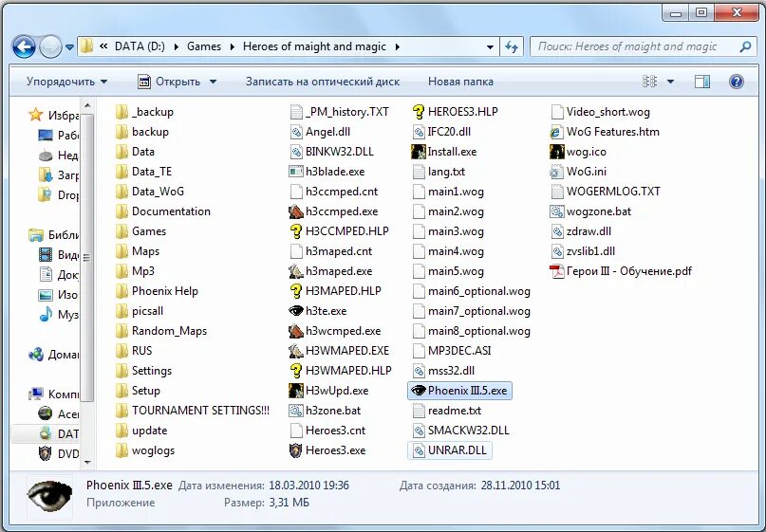The width and height of the screenshot is (766, 532).
Task: Expand the address bar history dropdown
Action: click(x=490, y=47)
